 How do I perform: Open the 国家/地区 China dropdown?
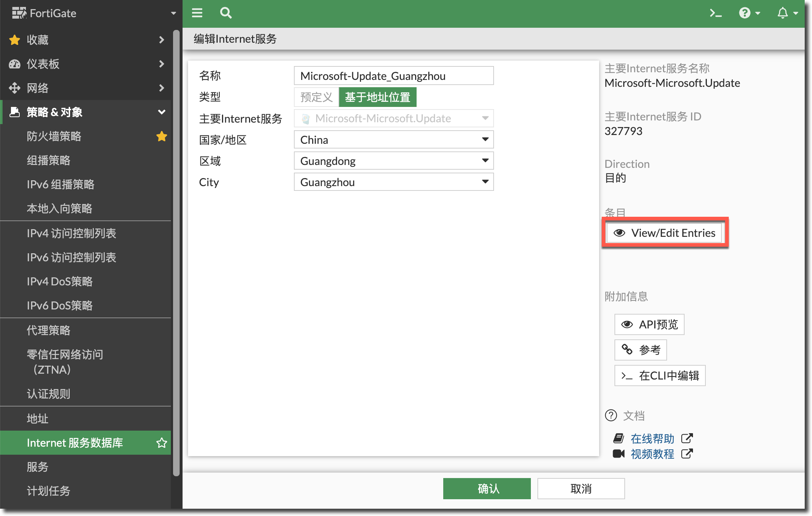pos(394,140)
